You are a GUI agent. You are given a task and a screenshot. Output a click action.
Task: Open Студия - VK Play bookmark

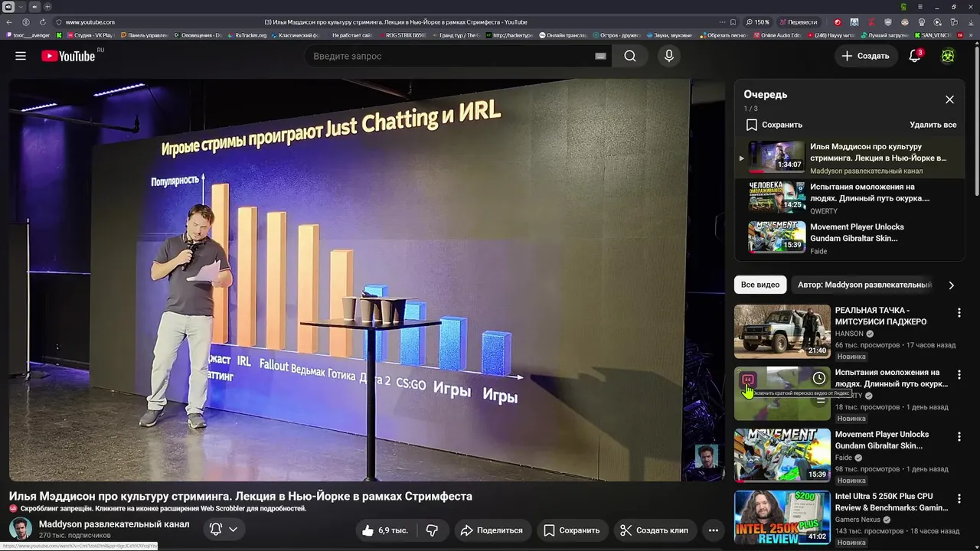tap(90, 35)
